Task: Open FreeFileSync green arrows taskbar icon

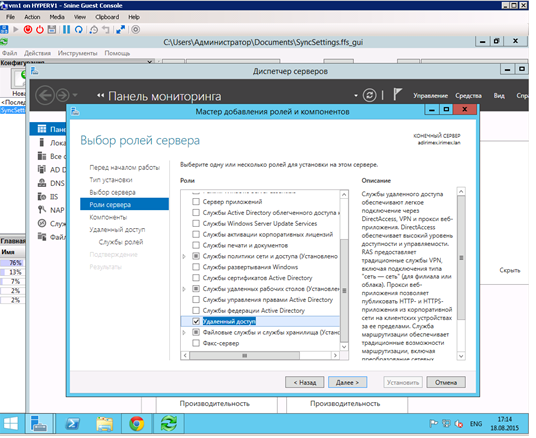Action: click(169, 424)
